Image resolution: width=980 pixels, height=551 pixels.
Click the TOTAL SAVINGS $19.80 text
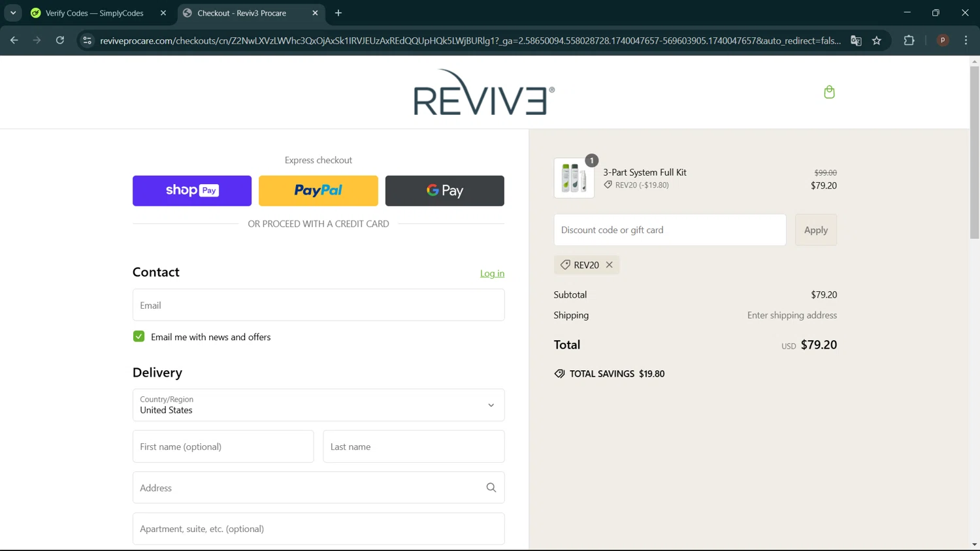617,373
